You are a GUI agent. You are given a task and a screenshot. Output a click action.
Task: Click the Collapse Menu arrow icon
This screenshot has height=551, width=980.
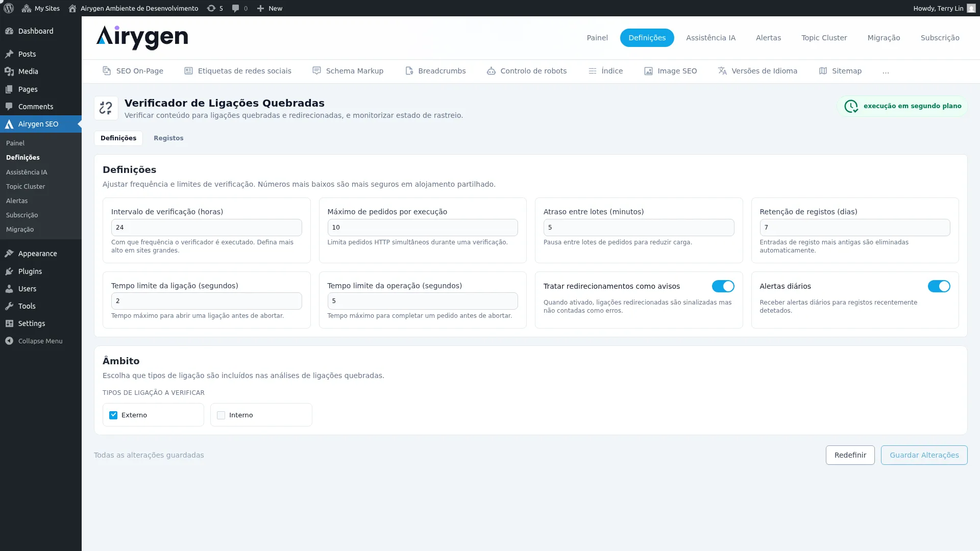coord(9,341)
